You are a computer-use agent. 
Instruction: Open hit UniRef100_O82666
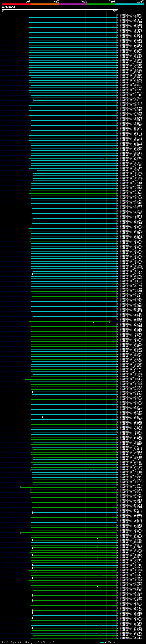[131, 17]
